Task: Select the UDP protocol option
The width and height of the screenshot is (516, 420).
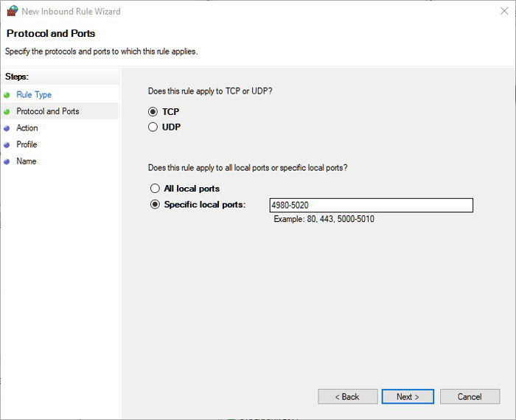Action: pos(153,127)
